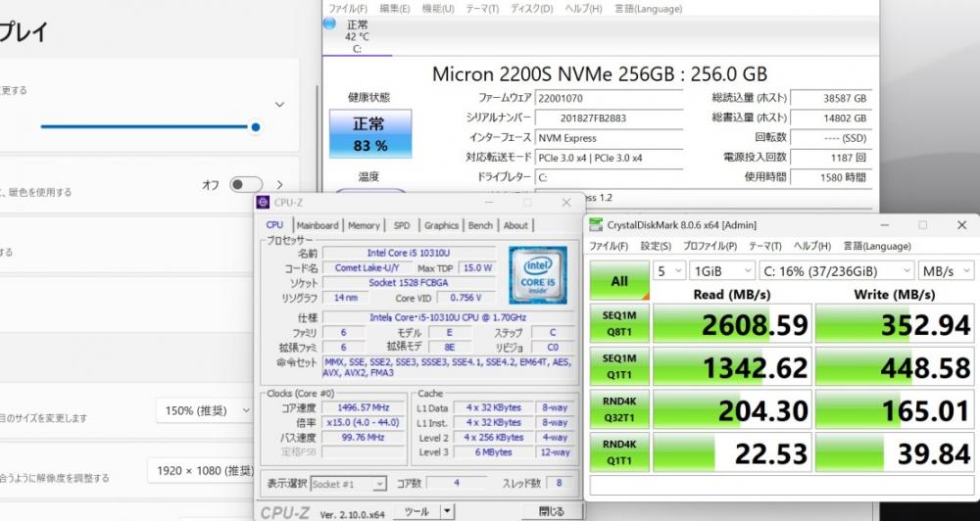Image resolution: width=980 pixels, height=521 pixels.
Task: Click the serial number field 201827FB2883
Action: [609, 118]
